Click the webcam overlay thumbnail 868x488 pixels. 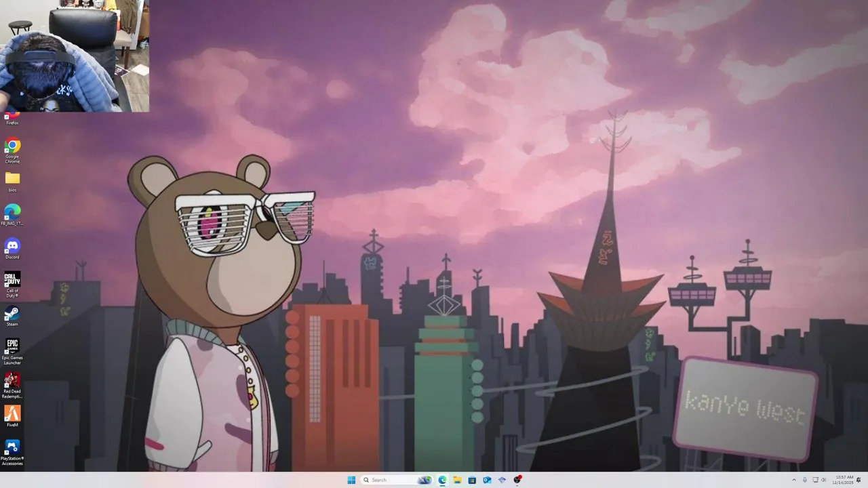75,56
